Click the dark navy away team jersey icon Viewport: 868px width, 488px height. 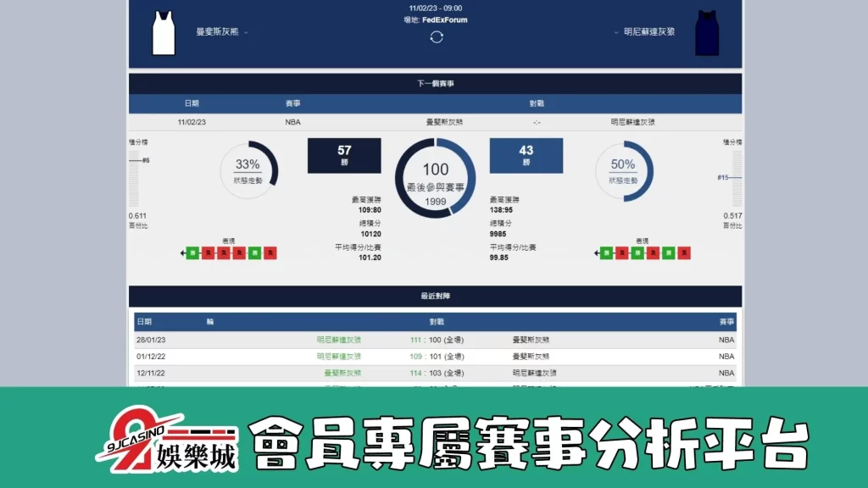point(707,33)
